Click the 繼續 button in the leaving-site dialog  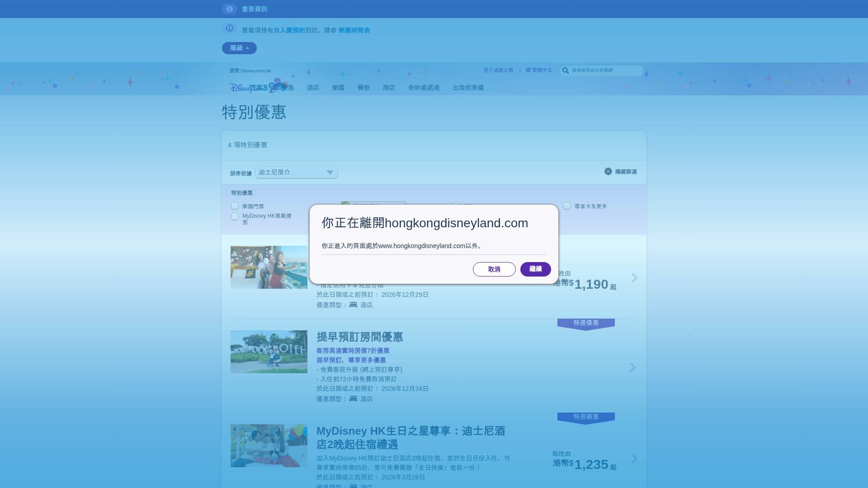coord(535,269)
